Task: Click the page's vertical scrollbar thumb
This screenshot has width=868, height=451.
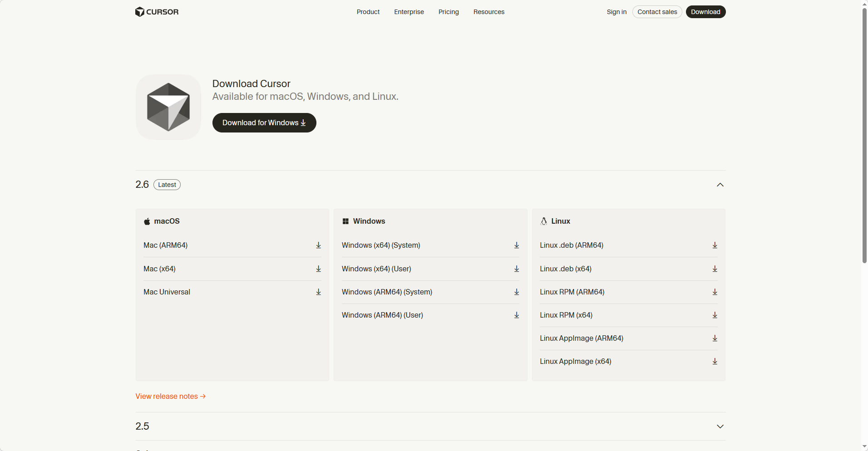Action: pos(864,135)
